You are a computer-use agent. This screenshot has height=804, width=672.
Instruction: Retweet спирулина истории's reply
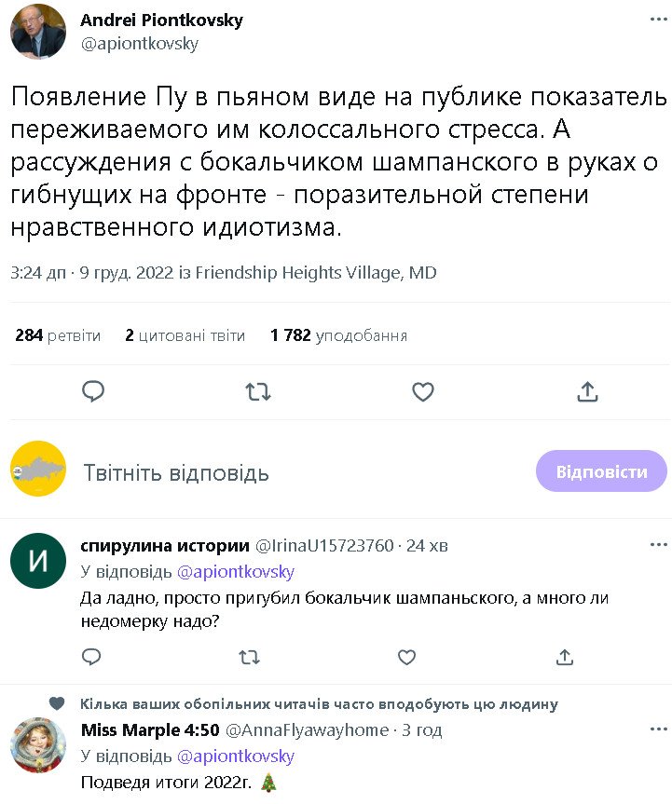(x=249, y=657)
